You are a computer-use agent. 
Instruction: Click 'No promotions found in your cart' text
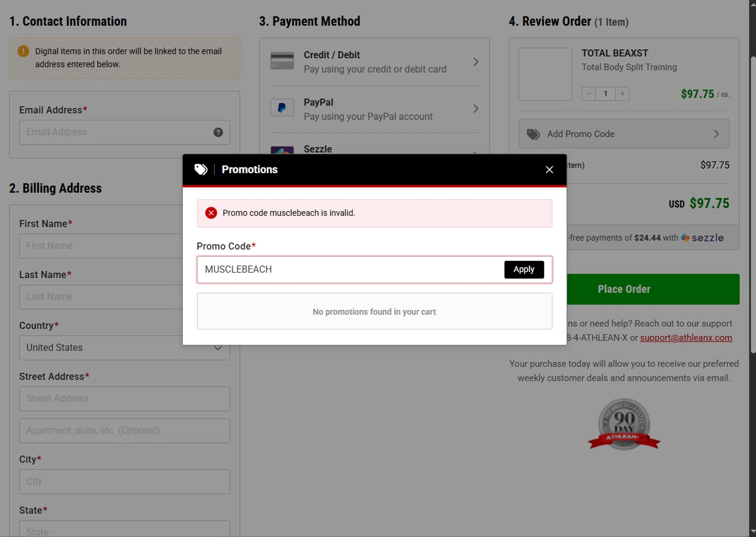click(374, 312)
